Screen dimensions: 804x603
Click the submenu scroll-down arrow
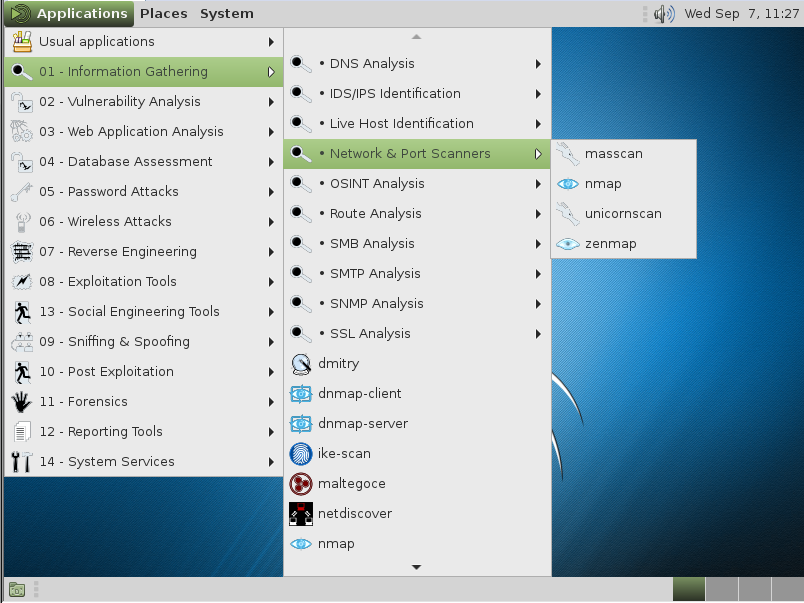[x=416, y=567]
